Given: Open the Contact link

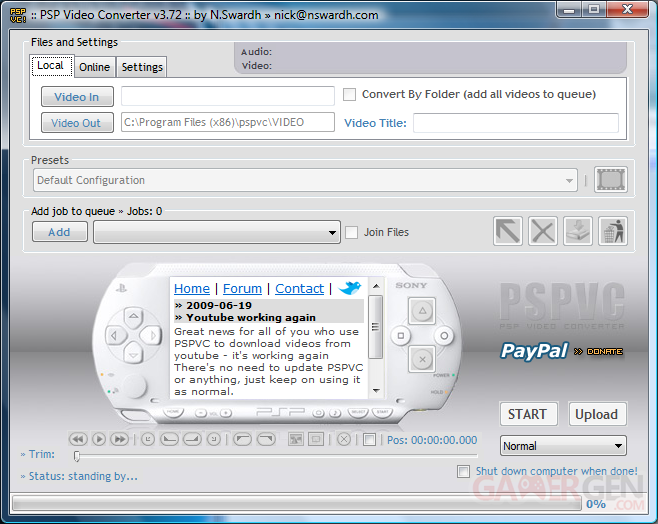Looking at the screenshot, I should [299, 289].
